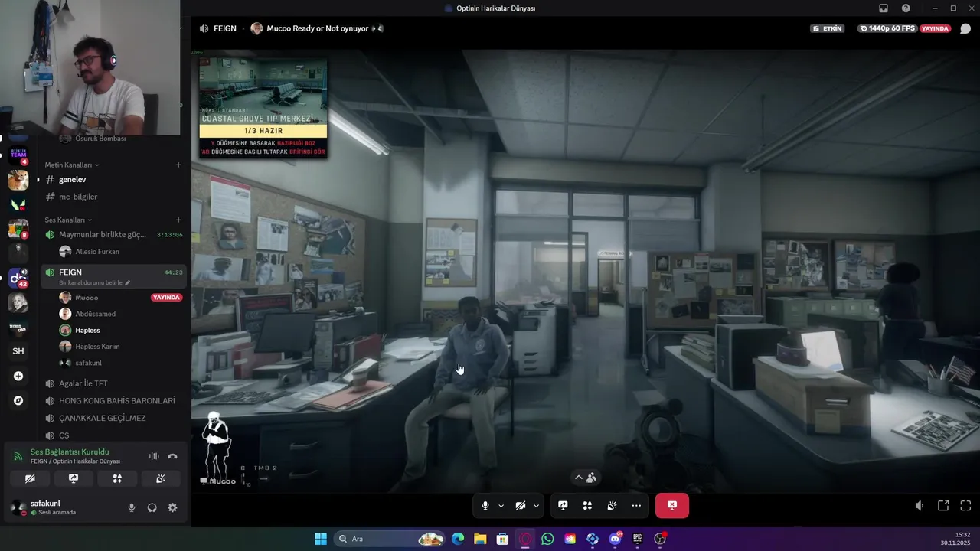The image size is (980, 551).
Task: Open soundboard in stream control bar
Action: pyautogui.click(x=612, y=506)
